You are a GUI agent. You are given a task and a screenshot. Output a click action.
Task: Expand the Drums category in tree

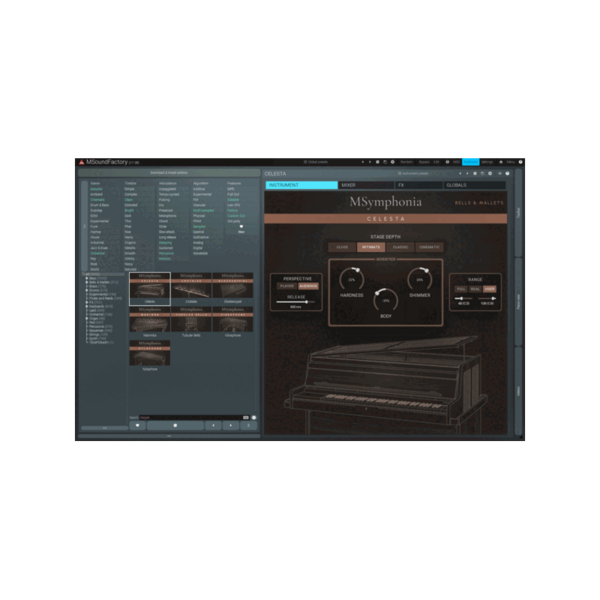87,290
